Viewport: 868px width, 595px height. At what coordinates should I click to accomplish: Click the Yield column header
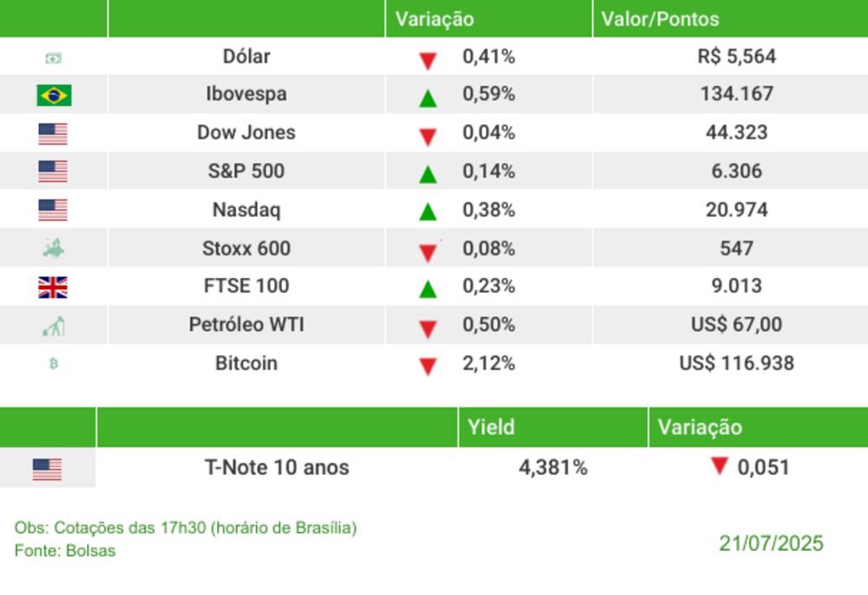coord(491,427)
